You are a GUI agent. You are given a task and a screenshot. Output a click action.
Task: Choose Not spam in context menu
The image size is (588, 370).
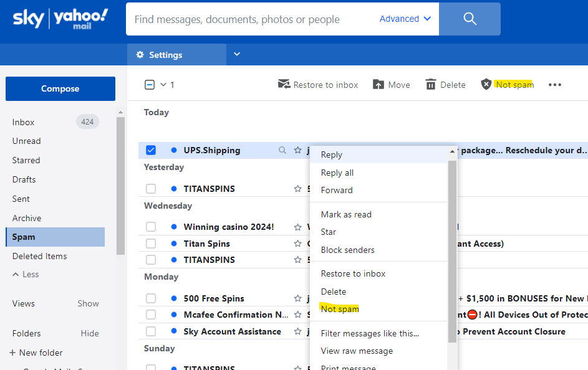pos(378,309)
